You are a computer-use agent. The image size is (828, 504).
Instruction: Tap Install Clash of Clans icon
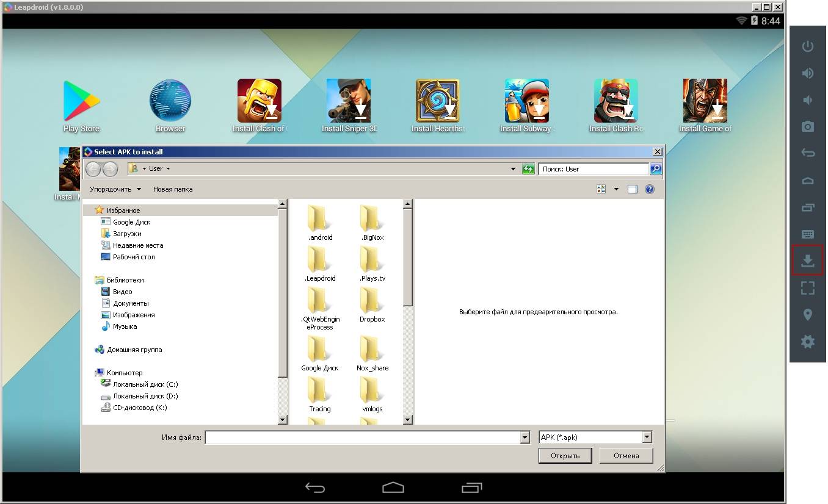pyautogui.click(x=260, y=106)
